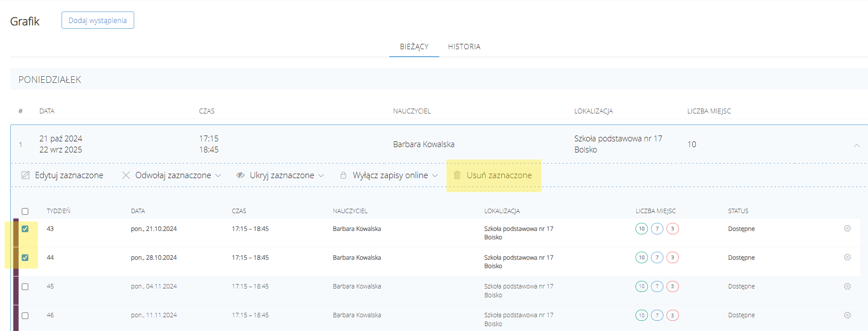
Task: Click Dostępne status in week 46 row
Action: (741, 315)
